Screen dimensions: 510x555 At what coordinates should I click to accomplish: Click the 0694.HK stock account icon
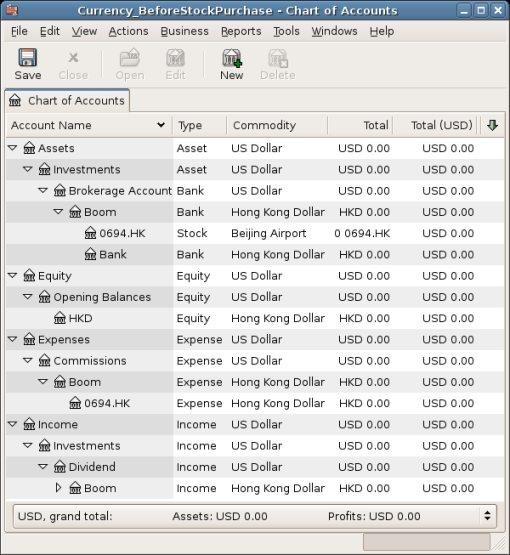point(90,233)
